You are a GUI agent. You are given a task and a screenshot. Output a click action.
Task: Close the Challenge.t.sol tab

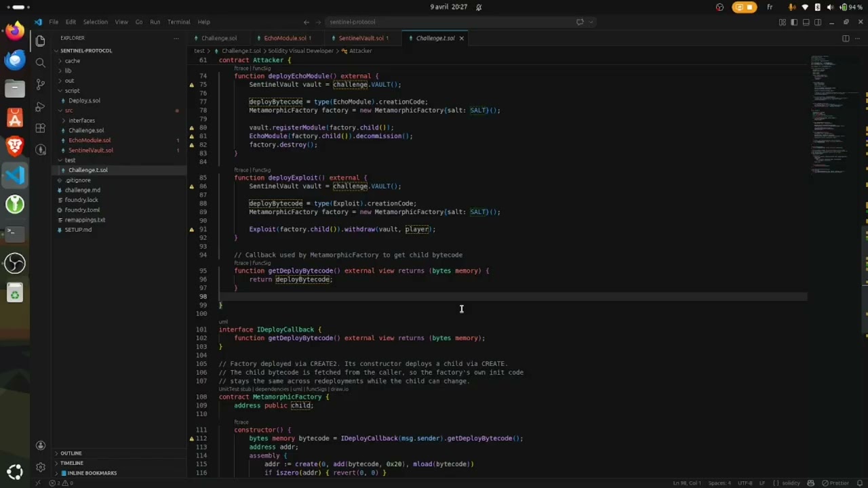coord(461,38)
